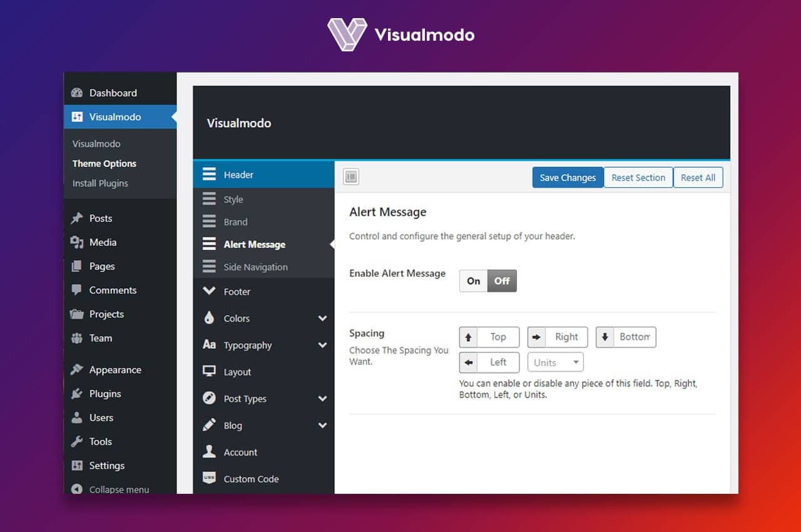
Task: Click the Footer Visualmodo logo icon
Action: tap(210, 292)
